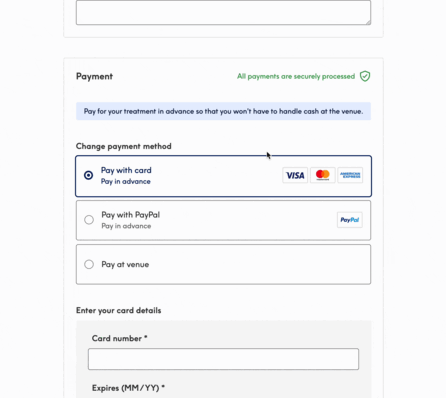Screen dimensions: 446x398
Task: Click the 'Enter your card details' heading
Action: [118, 310]
